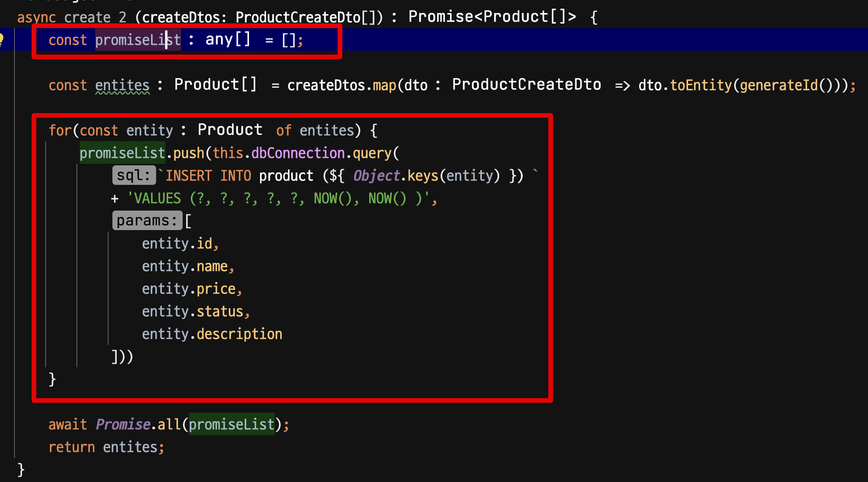Screen dimensions: 868x482
Task: Click the push method on promiseList
Action: (x=189, y=153)
